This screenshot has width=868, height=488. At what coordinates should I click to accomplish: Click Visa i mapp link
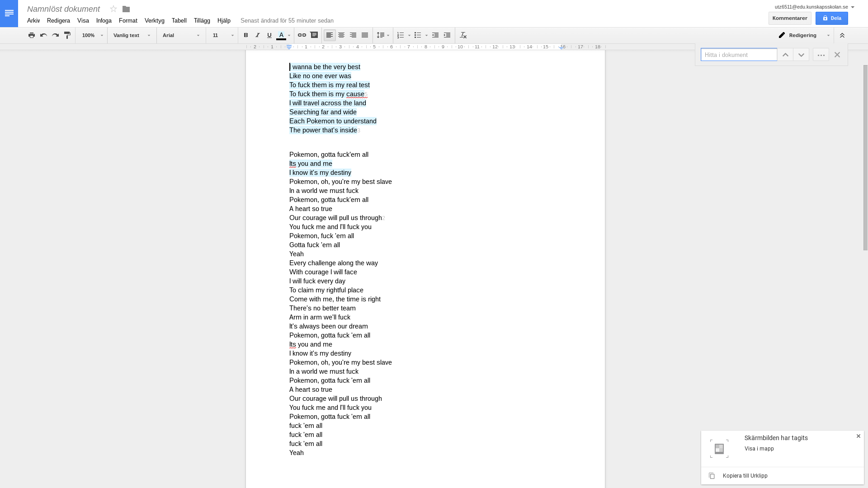click(x=759, y=449)
